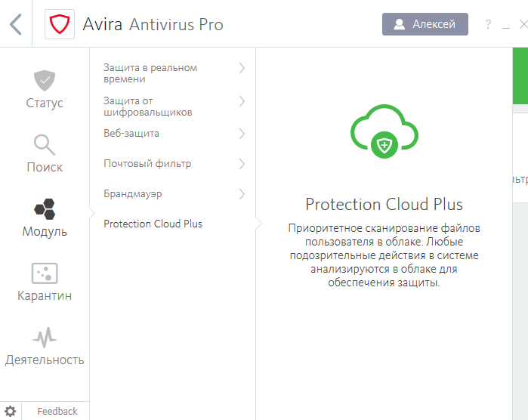
Task: Click the Feedback link
Action: pyautogui.click(x=57, y=411)
